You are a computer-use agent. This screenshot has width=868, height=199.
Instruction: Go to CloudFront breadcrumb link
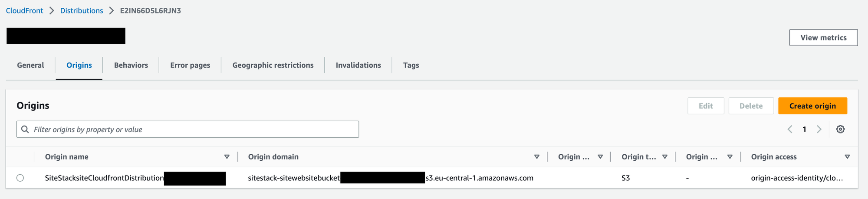[x=24, y=11]
